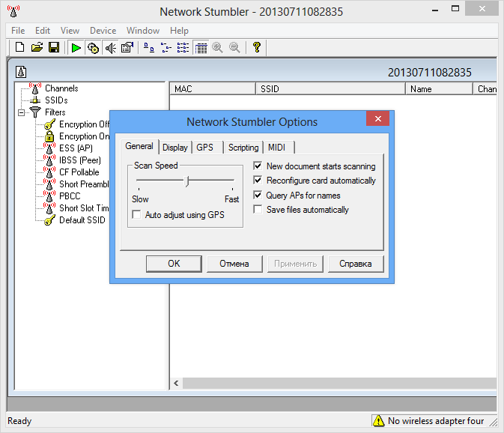Click the Open file folder icon
This screenshot has height=433, width=504.
click(x=37, y=48)
